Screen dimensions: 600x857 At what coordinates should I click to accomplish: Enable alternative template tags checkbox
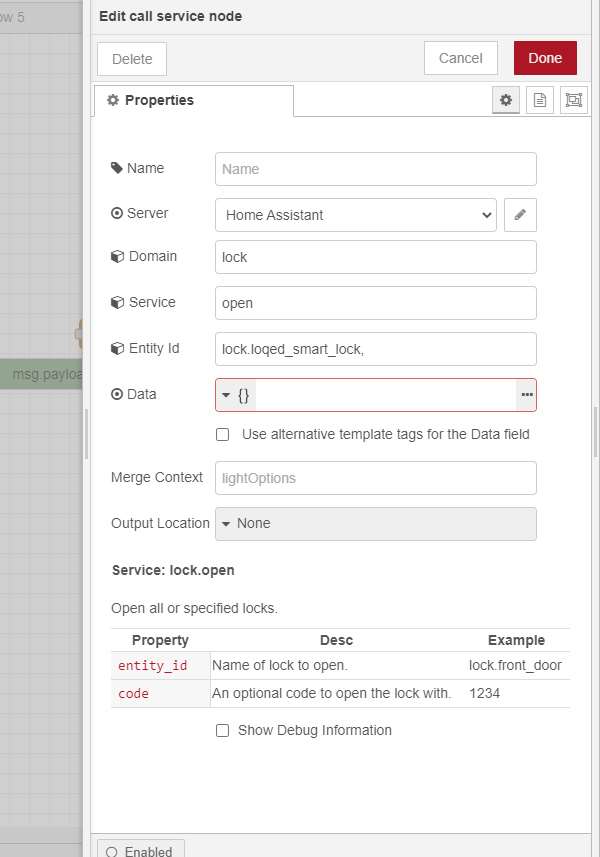(x=223, y=435)
